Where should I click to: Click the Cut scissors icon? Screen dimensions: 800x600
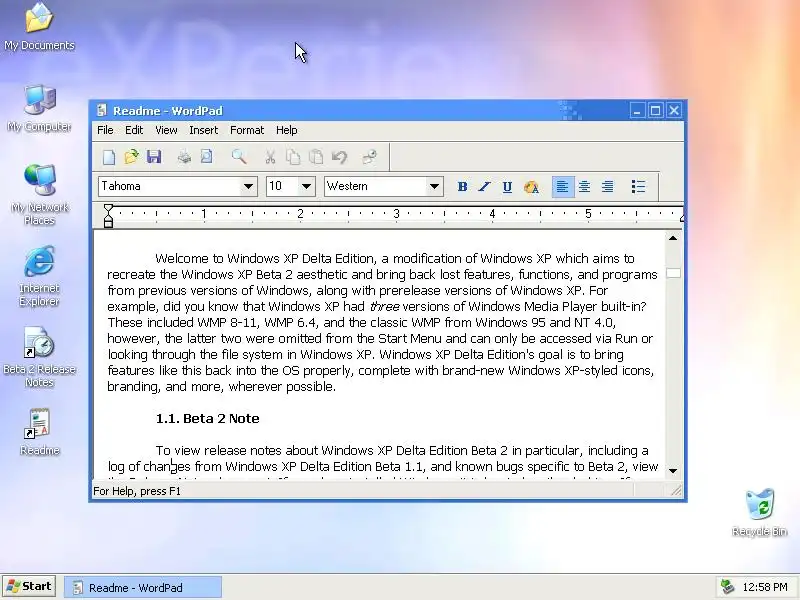point(270,157)
